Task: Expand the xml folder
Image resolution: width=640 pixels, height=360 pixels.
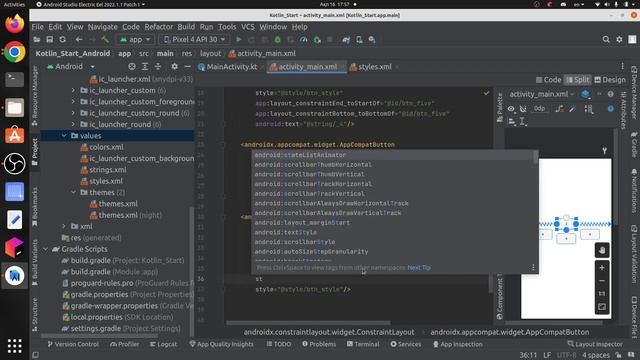Action: pos(64,226)
